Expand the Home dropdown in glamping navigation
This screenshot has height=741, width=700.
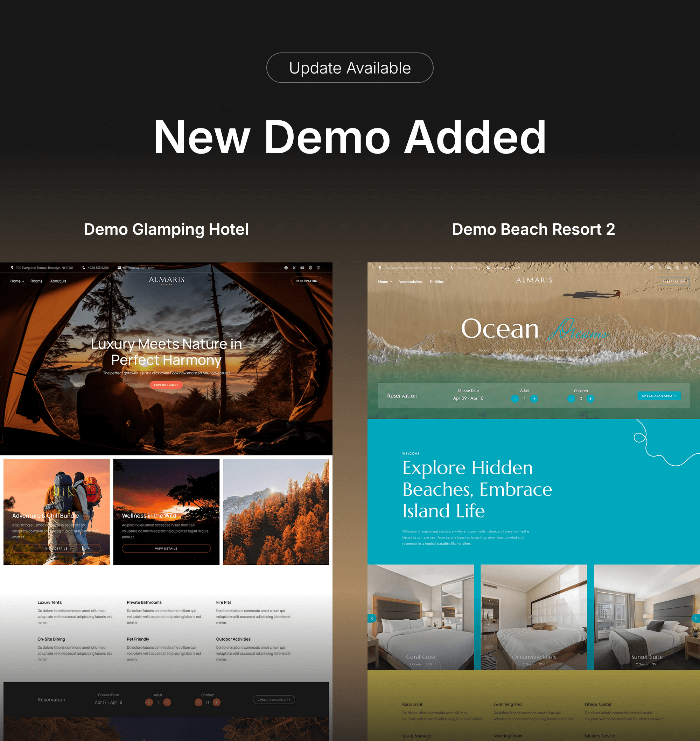tap(23, 282)
